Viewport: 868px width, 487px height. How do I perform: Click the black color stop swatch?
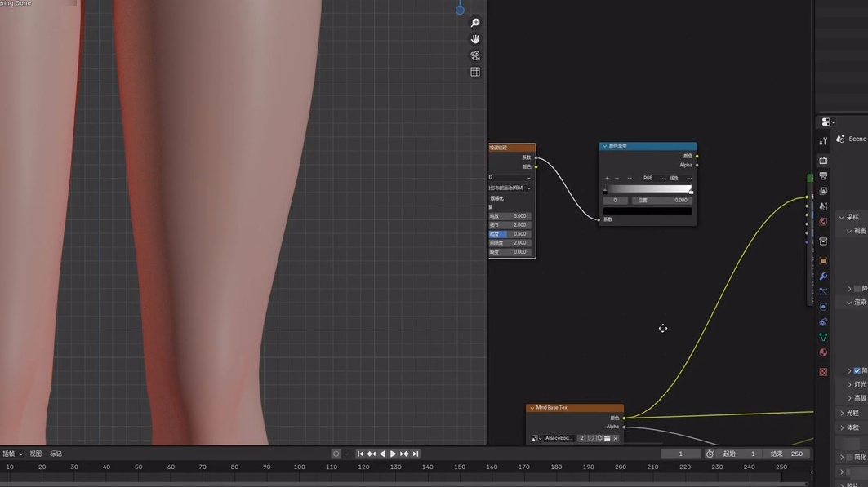(648, 210)
